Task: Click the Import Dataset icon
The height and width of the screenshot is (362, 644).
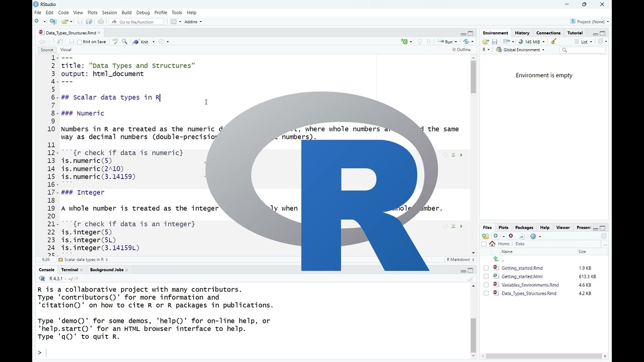Action: 506,42
